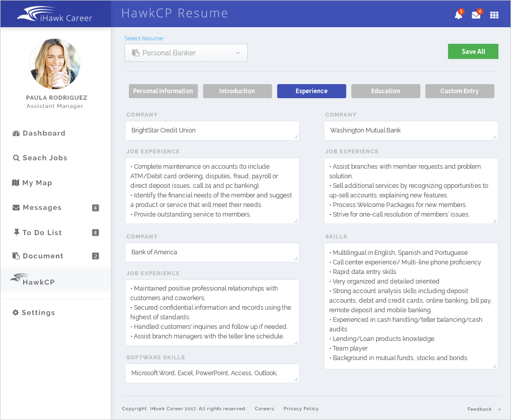Image resolution: width=511 pixels, height=420 pixels.
Task: Click the Settings gear icon
Action: [x=16, y=312]
